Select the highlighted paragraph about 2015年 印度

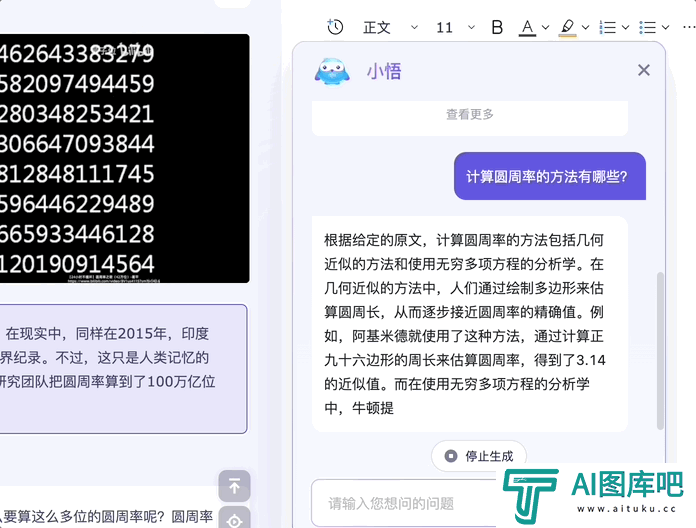point(123,369)
